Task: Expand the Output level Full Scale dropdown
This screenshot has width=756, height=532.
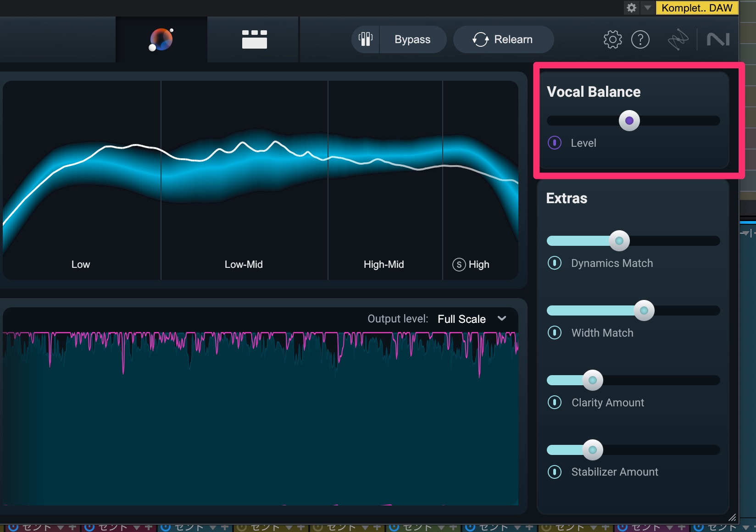Action: (x=501, y=319)
